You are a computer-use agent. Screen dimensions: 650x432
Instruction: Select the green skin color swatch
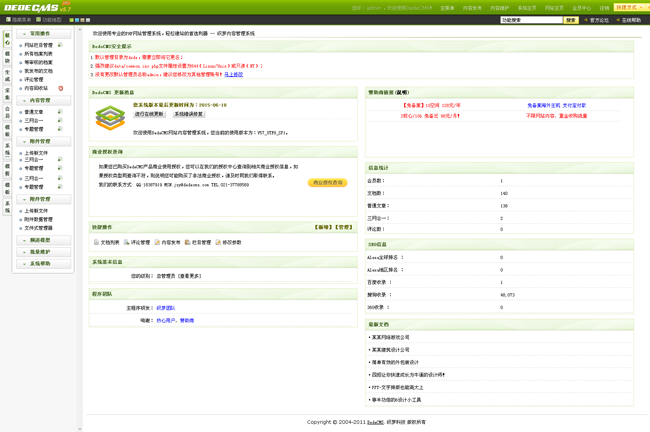click(x=71, y=19)
